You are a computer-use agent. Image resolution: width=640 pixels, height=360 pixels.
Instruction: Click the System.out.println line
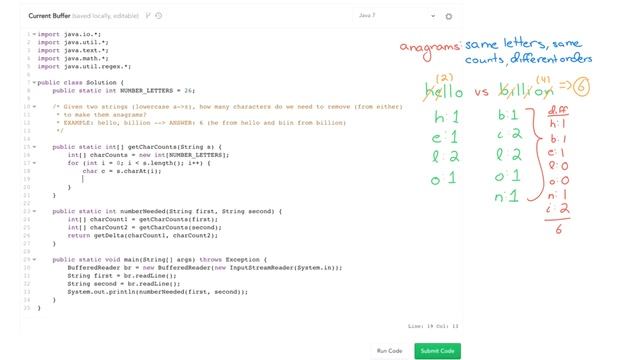point(158,292)
